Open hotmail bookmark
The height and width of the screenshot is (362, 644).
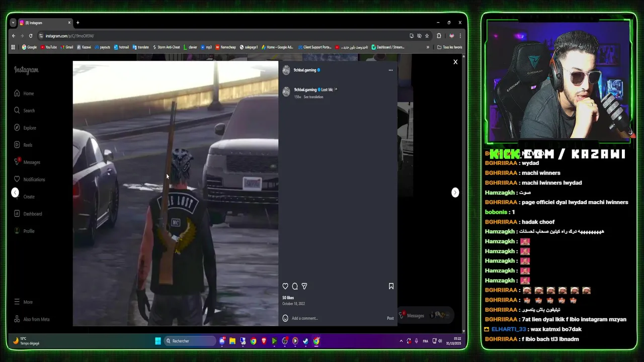click(121, 47)
